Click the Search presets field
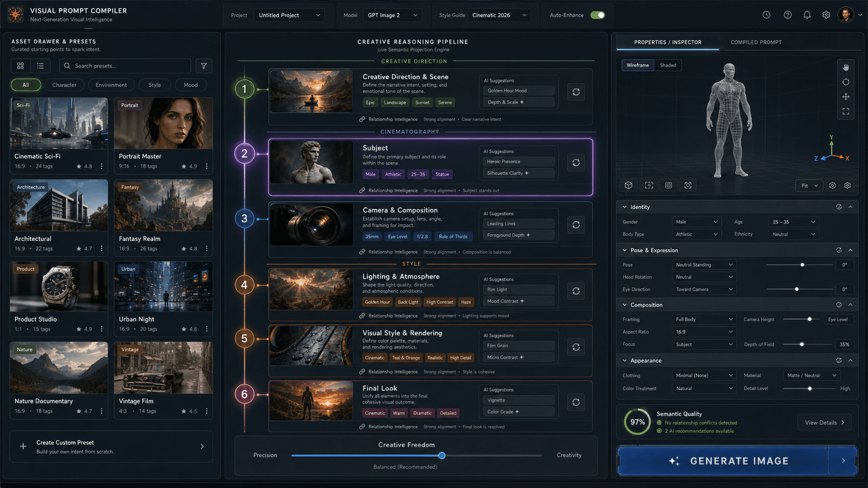This screenshot has width=868, height=488. 125,66
